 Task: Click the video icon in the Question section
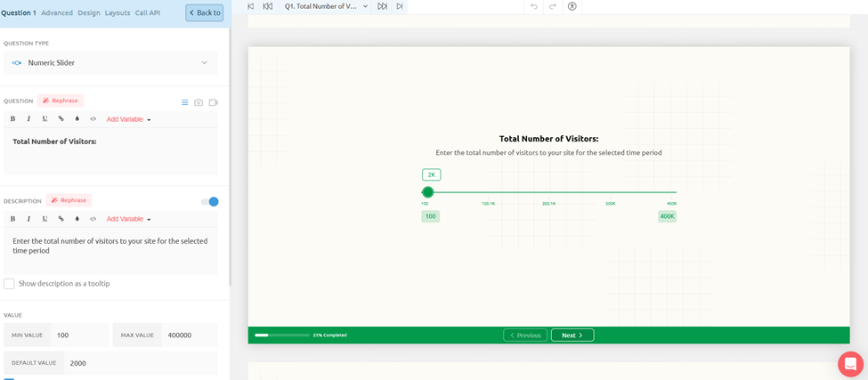point(214,102)
